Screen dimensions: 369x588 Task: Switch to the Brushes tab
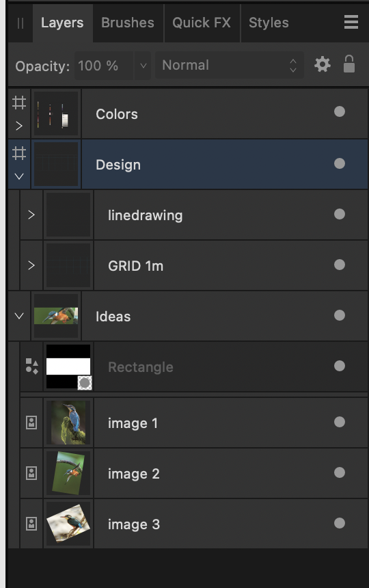click(128, 23)
